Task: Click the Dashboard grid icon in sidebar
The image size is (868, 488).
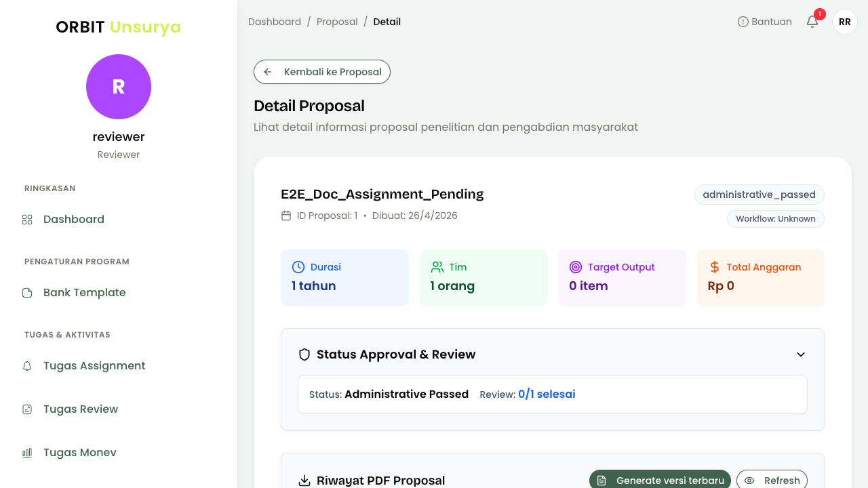Action: pyautogui.click(x=27, y=220)
